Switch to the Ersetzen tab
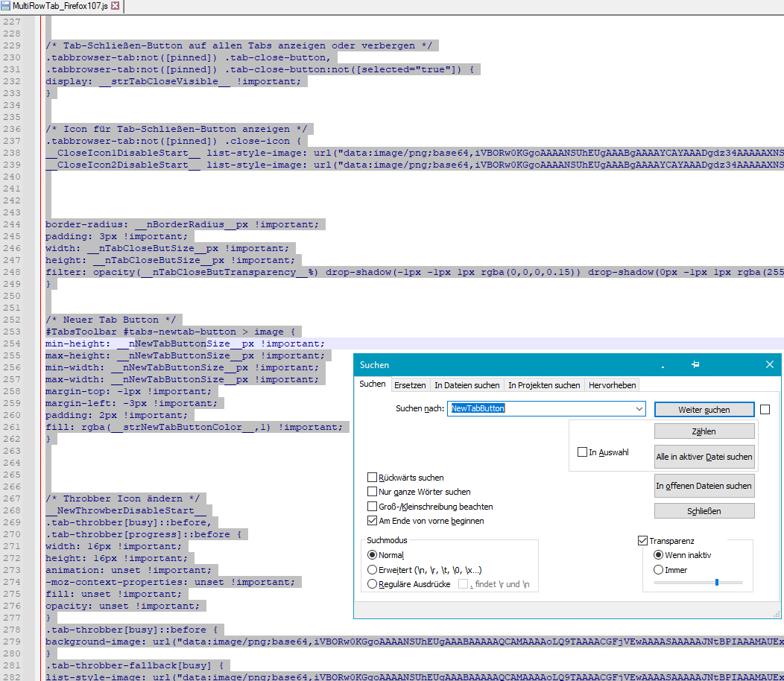 pyautogui.click(x=410, y=385)
